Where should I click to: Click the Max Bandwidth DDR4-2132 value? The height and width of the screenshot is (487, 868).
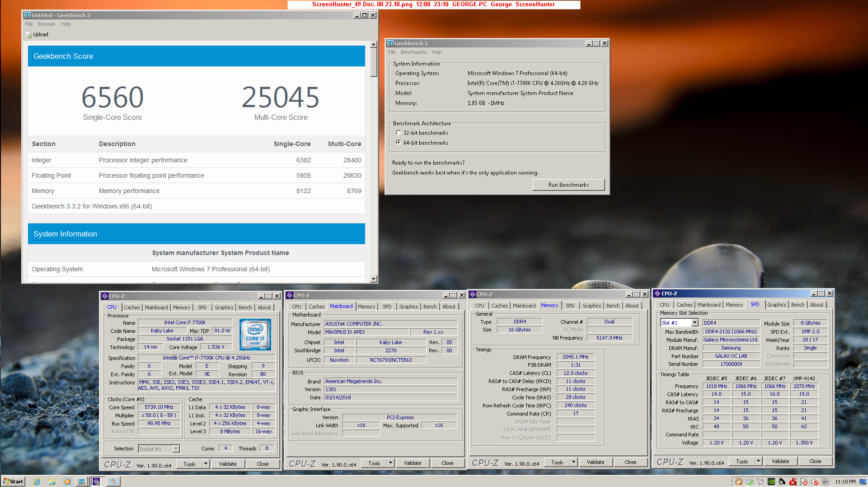pyautogui.click(x=731, y=331)
